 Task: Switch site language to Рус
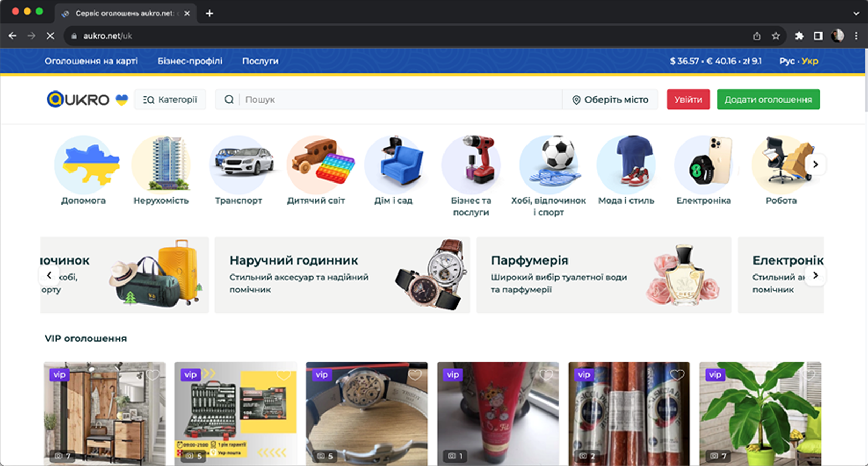point(787,61)
